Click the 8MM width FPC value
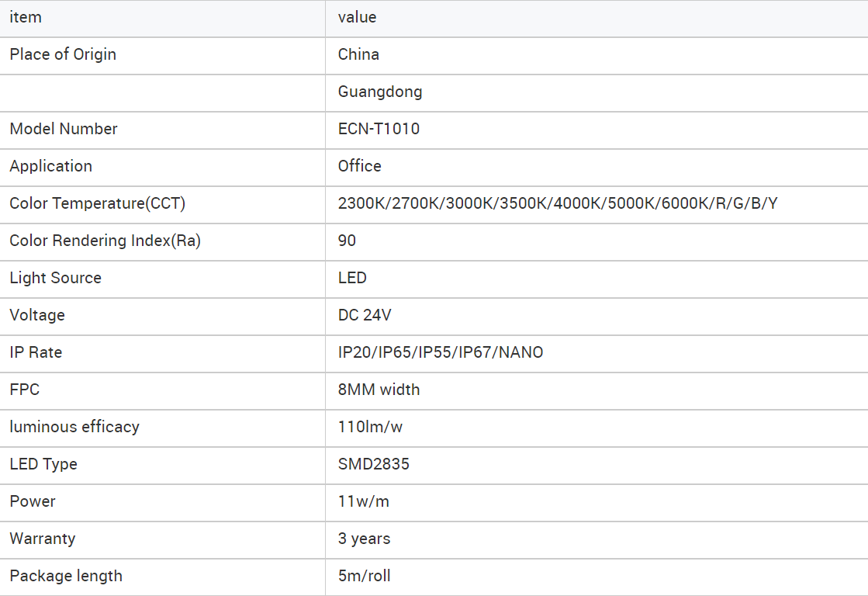 click(x=379, y=390)
